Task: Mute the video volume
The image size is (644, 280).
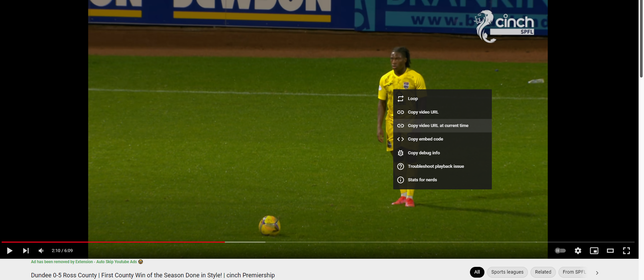Action: click(41, 250)
